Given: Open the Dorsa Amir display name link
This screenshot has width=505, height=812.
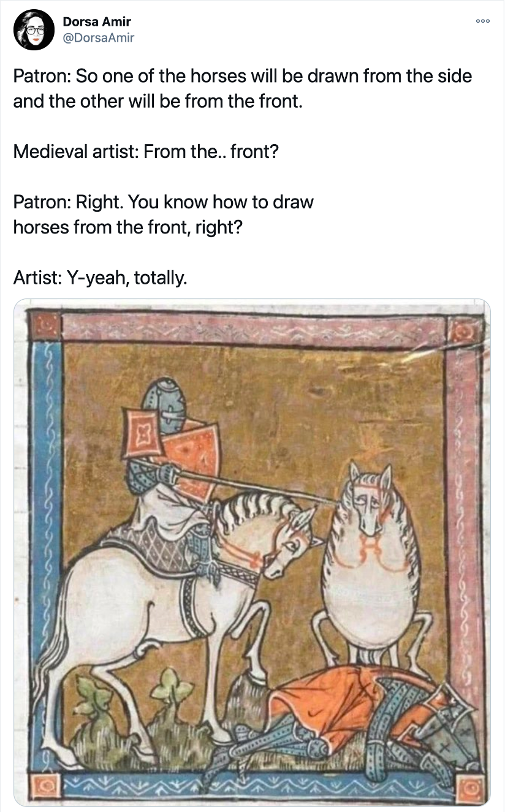Looking at the screenshot, I should 97,22.
